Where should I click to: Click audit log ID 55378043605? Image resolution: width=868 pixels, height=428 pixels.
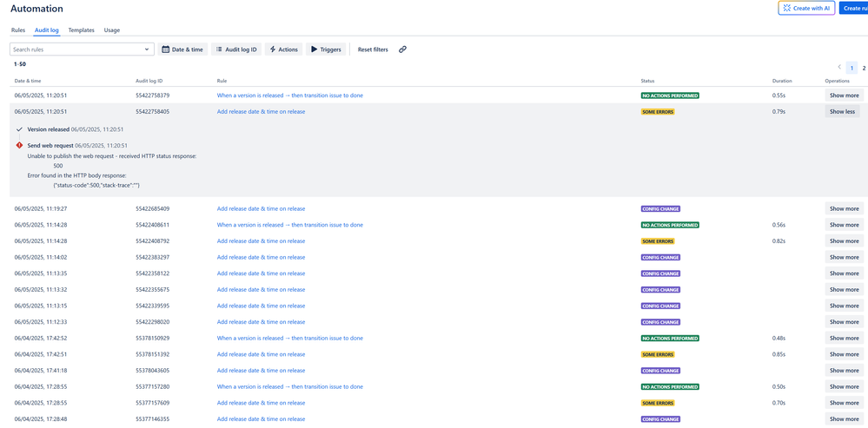(153, 371)
